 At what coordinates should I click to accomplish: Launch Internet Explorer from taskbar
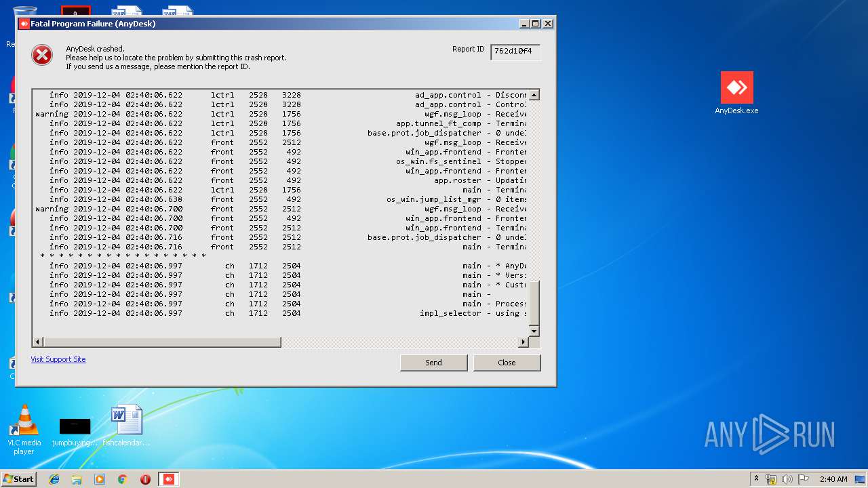54,479
